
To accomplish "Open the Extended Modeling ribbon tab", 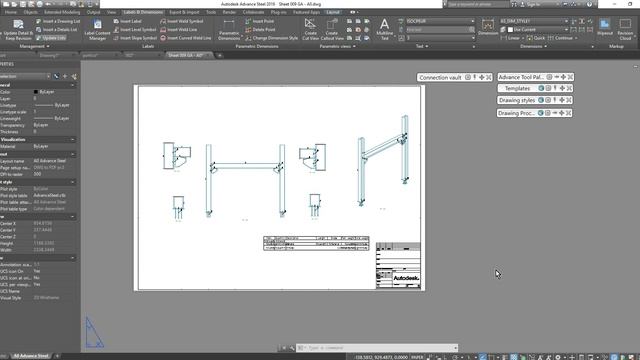I will pyautogui.click(x=62, y=12).
